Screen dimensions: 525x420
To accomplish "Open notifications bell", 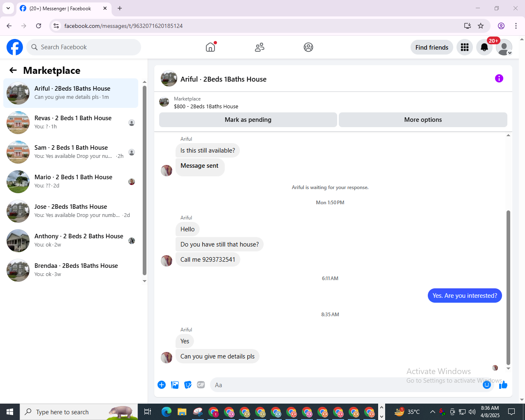I will 484,47.
